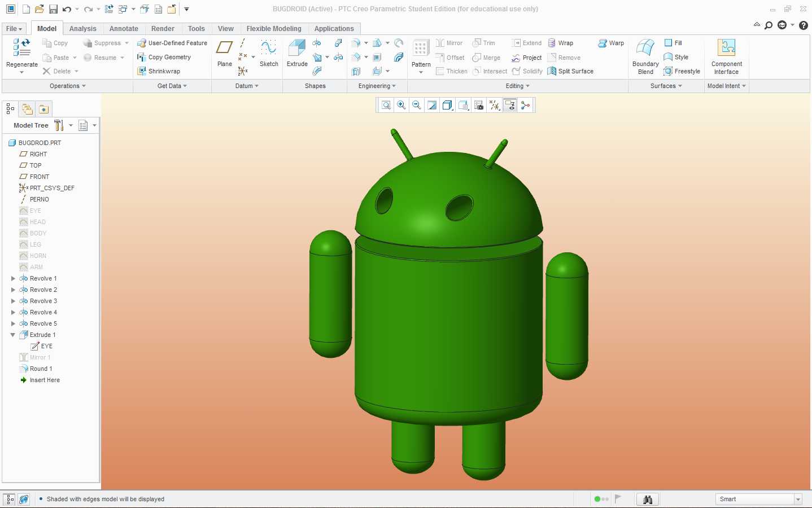Viewport: 812px width, 508px height.
Task: Open a file using the folder icon
Action: pyautogui.click(x=39, y=9)
